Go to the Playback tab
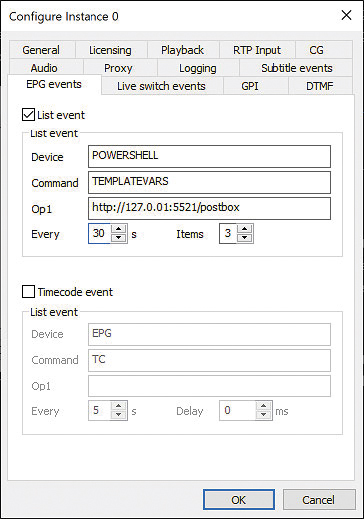This screenshot has height=519, width=364. point(183,50)
